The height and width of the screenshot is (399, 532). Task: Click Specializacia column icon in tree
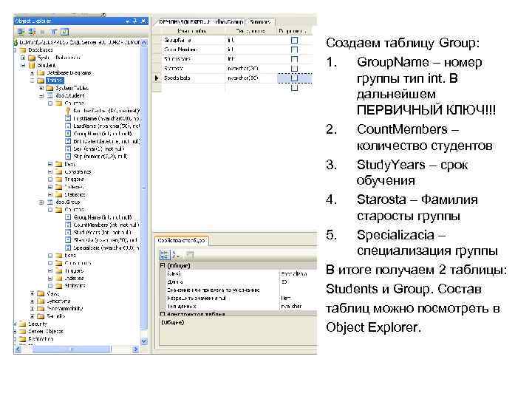(68, 248)
